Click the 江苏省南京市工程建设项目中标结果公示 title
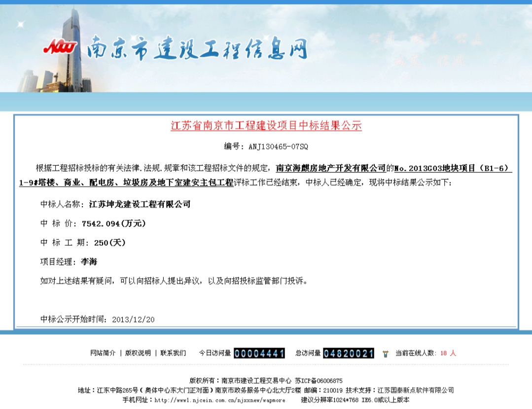This screenshot has height=409, width=532. click(x=266, y=126)
